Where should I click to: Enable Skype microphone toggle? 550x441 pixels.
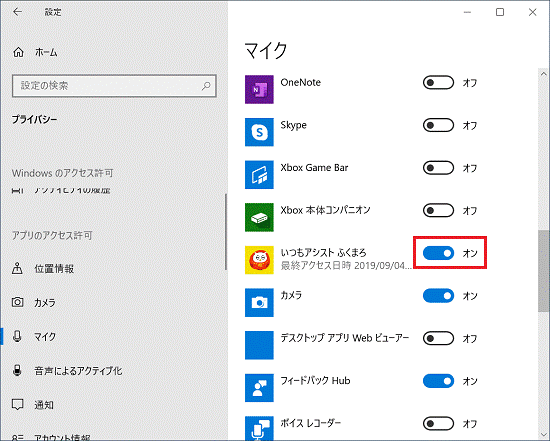coord(438,125)
